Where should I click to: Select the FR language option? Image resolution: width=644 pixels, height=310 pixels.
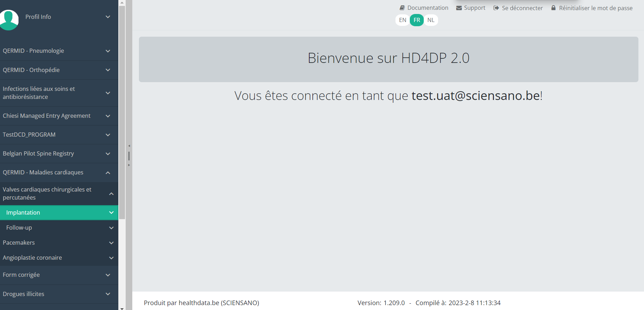[x=417, y=20]
